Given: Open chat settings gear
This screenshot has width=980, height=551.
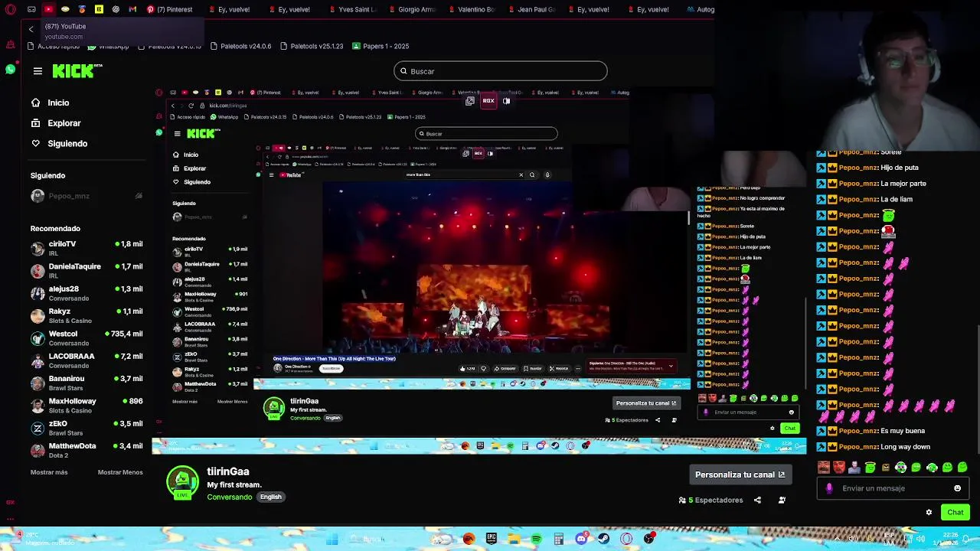Looking at the screenshot, I should pyautogui.click(x=929, y=512).
